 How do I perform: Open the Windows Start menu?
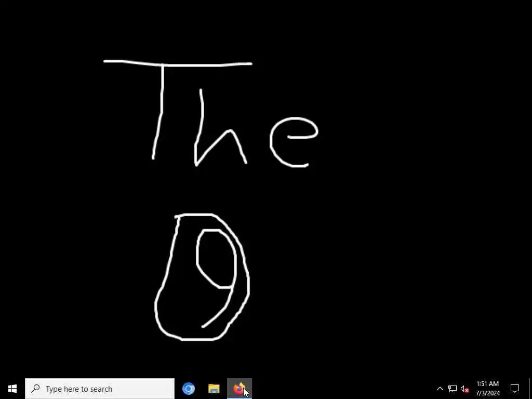point(12,389)
